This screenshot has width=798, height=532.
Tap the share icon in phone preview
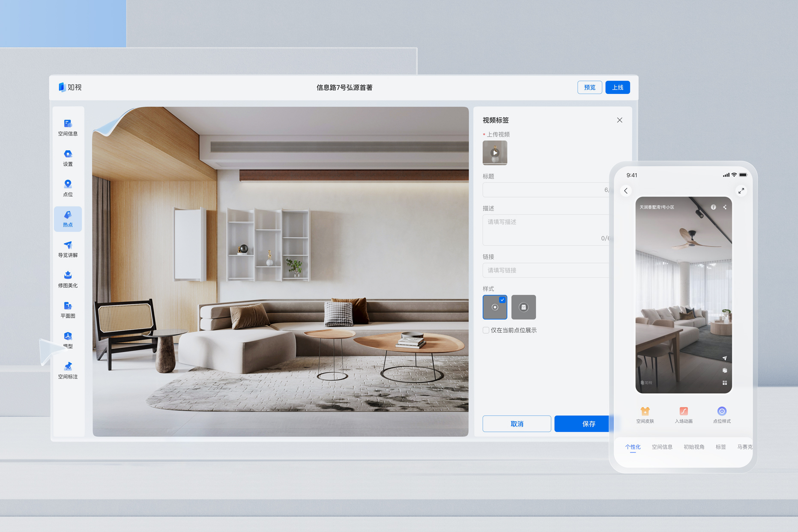(x=725, y=207)
